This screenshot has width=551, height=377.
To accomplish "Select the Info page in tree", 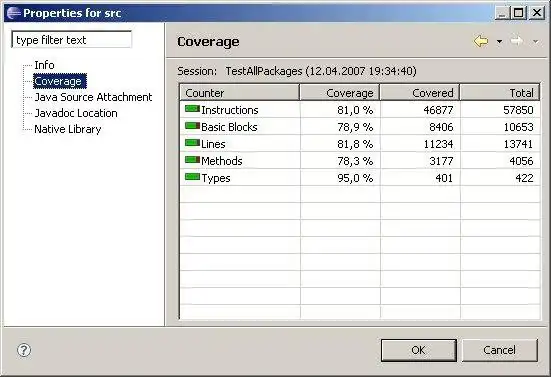I will [44, 65].
